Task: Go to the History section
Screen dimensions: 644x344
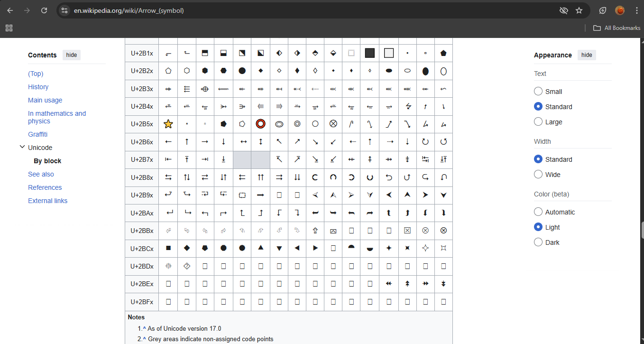Action: 38,87
